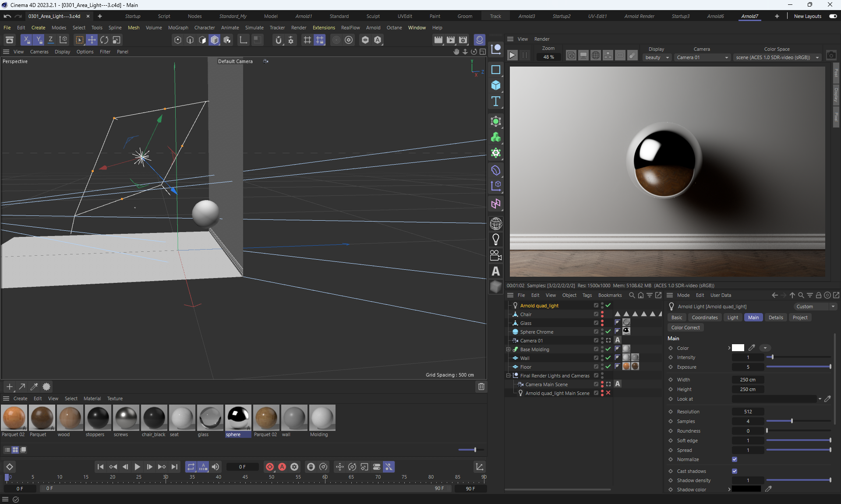The image size is (841, 504).
Task: Click the delete trash icon below viewport
Action: coord(481,387)
